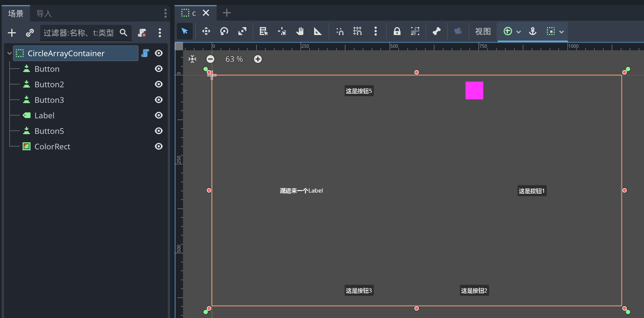Viewport: 644px width, 318px height.
Task: Click the 这是按钮3 button in canvas
Action: point(359,291)
